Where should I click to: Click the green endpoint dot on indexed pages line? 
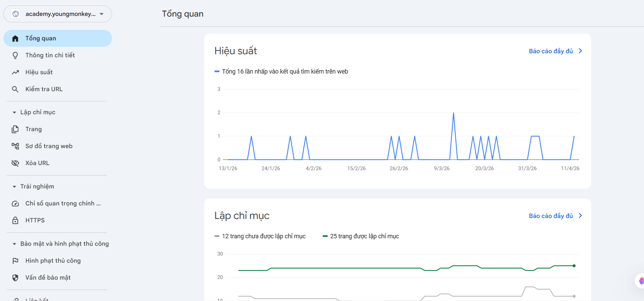click(x=574, y=266)
